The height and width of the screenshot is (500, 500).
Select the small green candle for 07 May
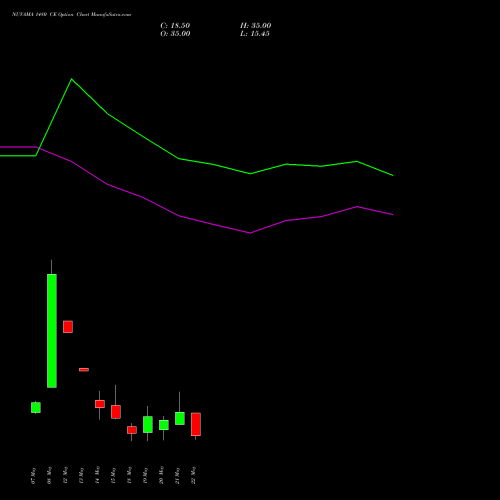[x=36, y=407]
